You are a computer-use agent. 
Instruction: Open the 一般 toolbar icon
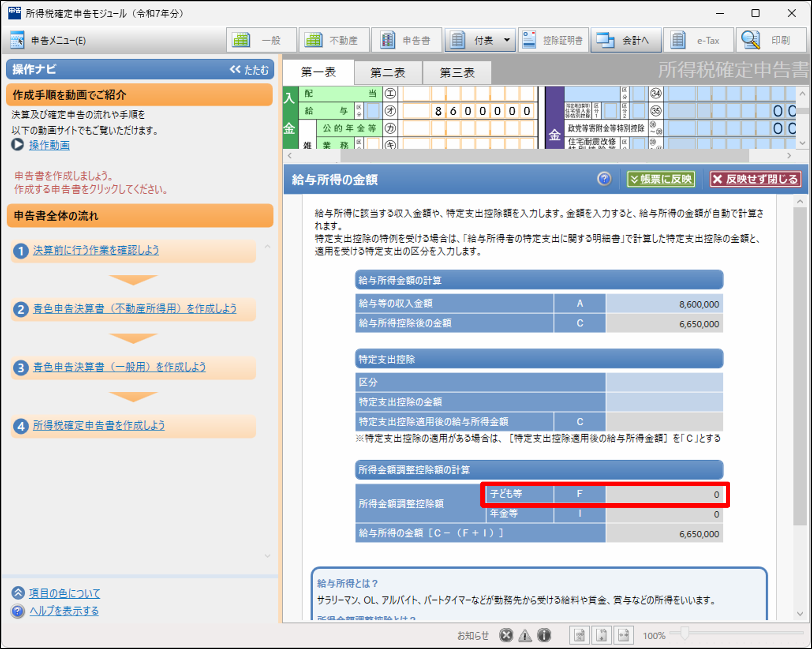(241, 40)
